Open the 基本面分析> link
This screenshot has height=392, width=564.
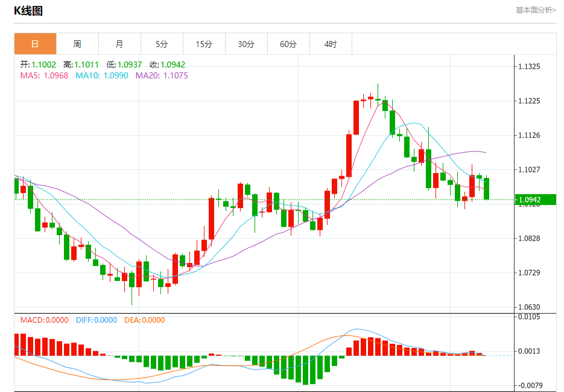pyautogui.click(x=536, y=10)
